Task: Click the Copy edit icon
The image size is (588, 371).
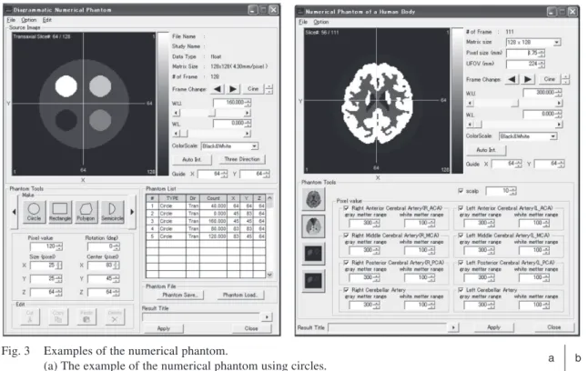Action: [58, 316]
